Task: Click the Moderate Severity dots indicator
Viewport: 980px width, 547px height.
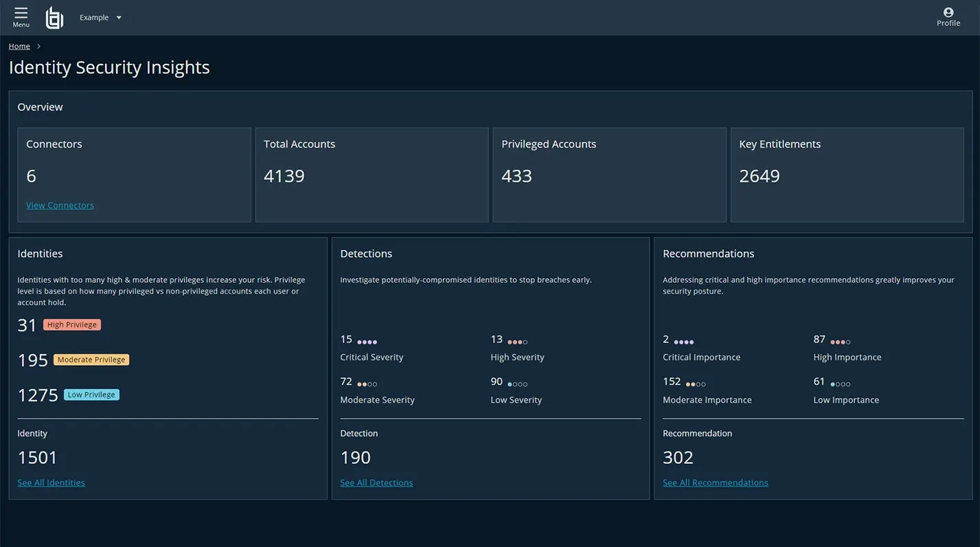Action: tap(367, 384)
